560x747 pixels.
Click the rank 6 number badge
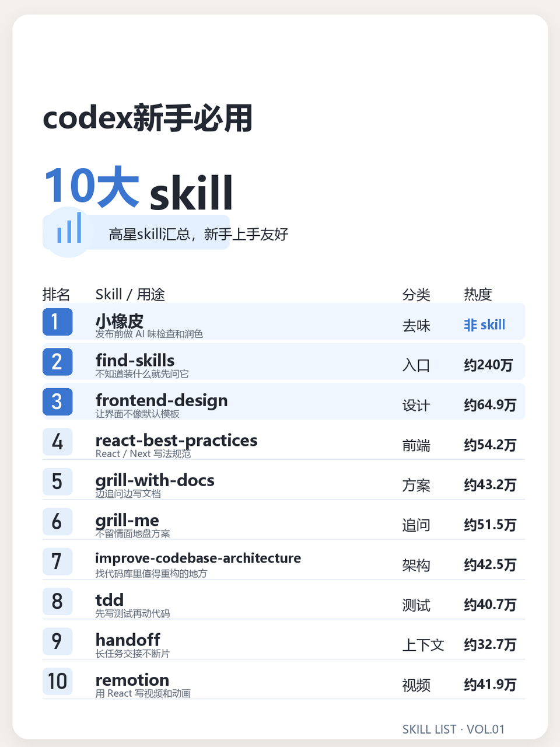pos(57,522)
